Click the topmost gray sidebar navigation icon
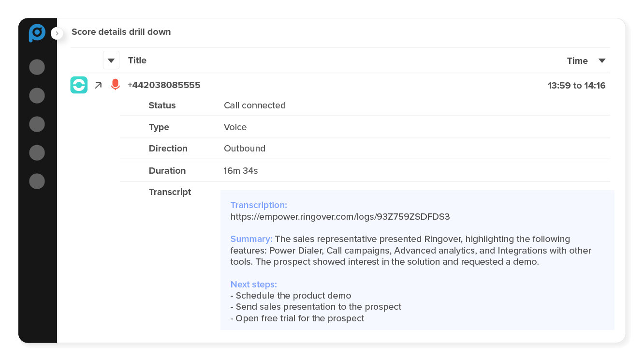 [x=37, y=67]
